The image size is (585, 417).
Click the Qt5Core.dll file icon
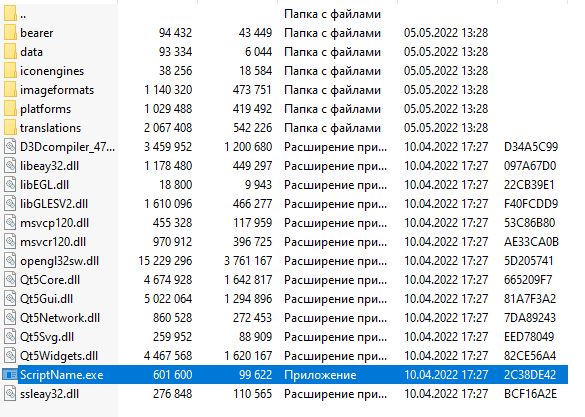[x=10, y=280]
